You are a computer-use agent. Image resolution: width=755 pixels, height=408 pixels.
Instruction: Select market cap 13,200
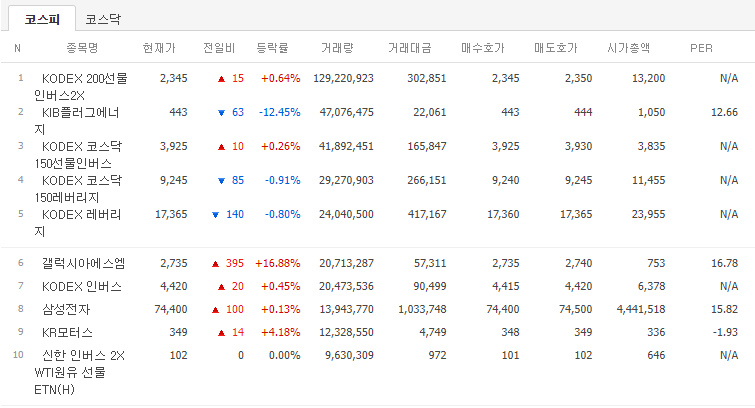(649, 78)
